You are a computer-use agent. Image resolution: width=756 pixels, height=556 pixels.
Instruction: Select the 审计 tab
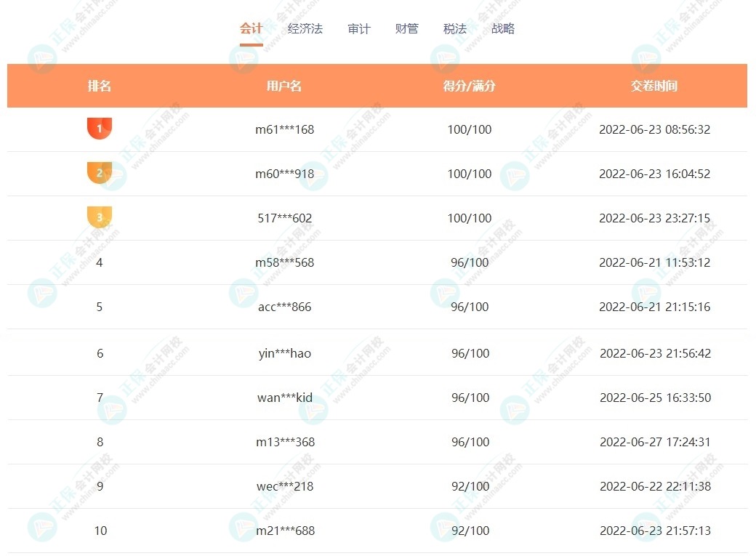(x=359, y=29)
